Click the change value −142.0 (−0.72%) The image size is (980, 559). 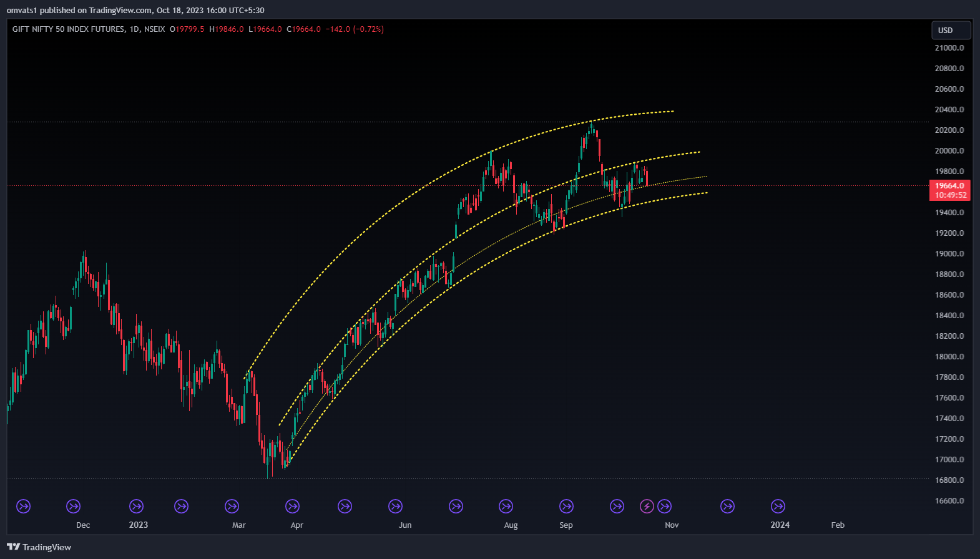coord(355,29)
